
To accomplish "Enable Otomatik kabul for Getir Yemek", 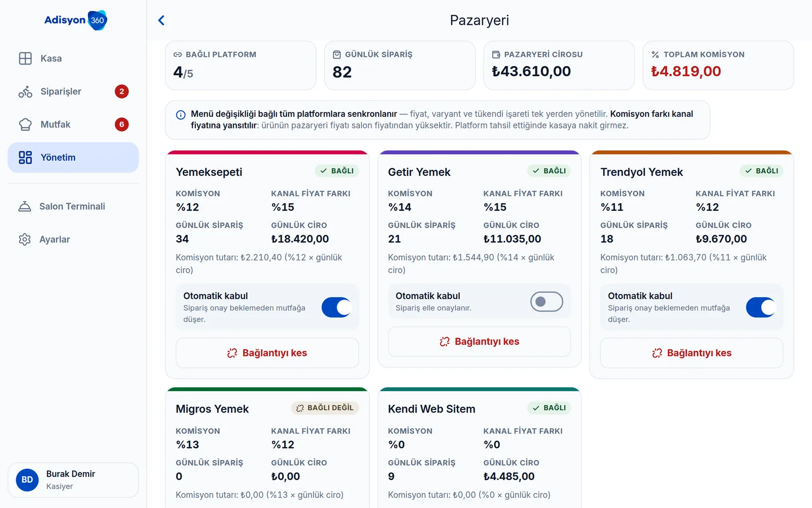I will coord(547,302).
